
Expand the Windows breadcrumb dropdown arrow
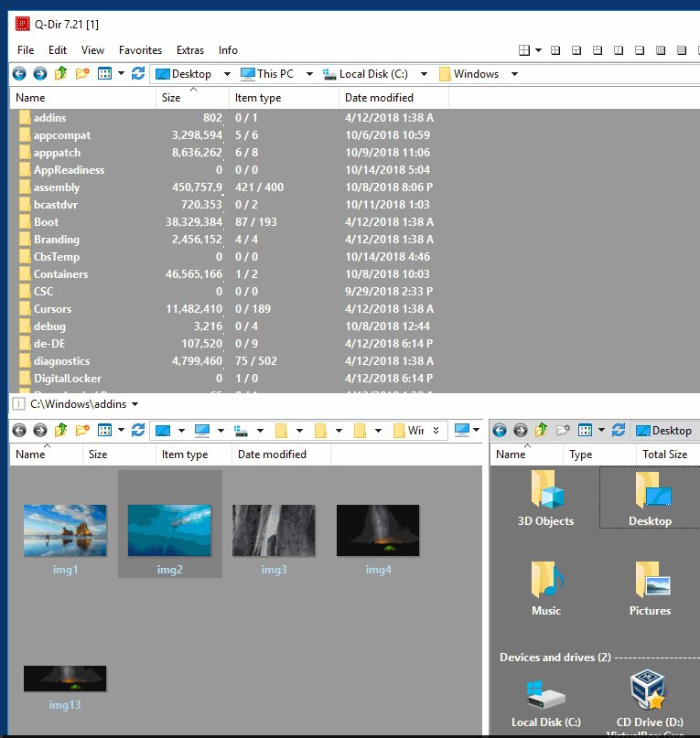point(514,74)
